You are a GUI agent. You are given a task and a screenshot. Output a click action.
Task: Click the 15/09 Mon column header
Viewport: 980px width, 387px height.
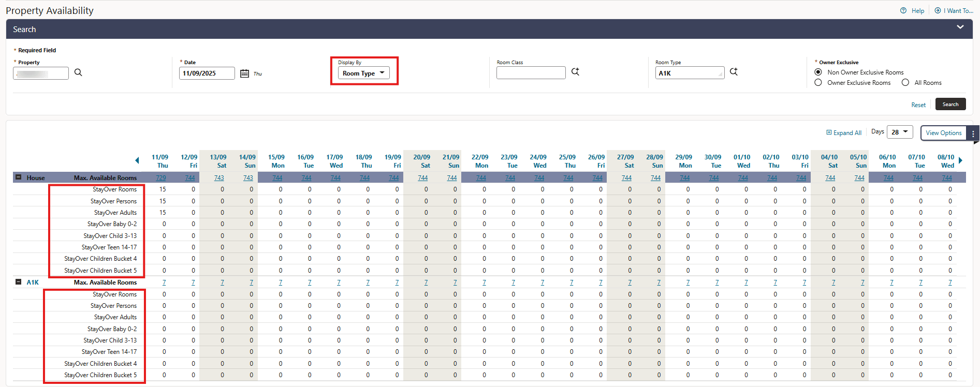276,161
